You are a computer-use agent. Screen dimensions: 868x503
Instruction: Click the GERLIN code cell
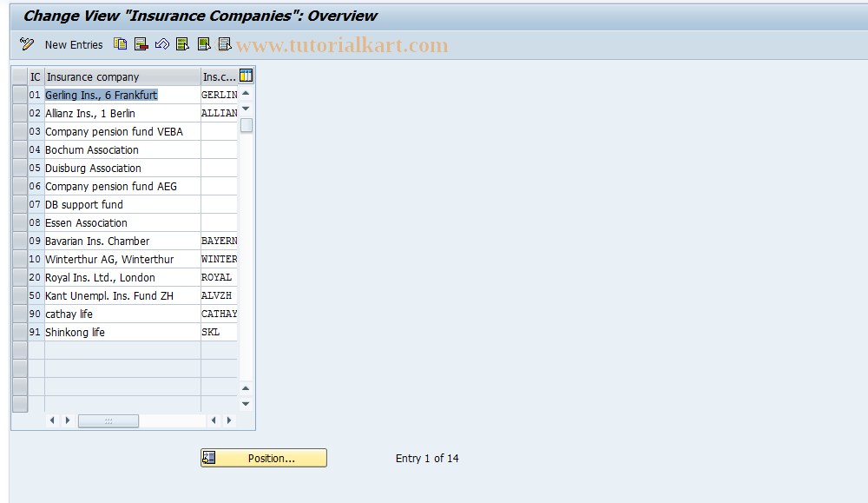tap(220, 95)
